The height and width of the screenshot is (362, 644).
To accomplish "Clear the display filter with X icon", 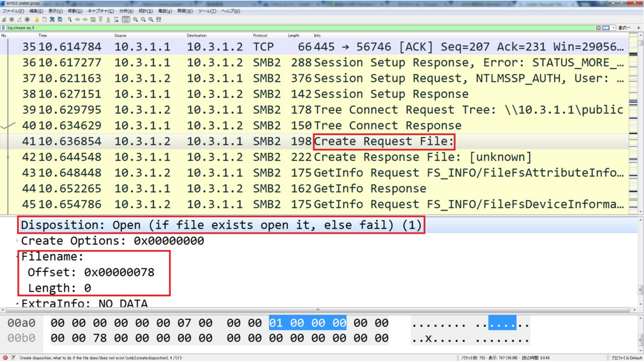I will point(599,28).
